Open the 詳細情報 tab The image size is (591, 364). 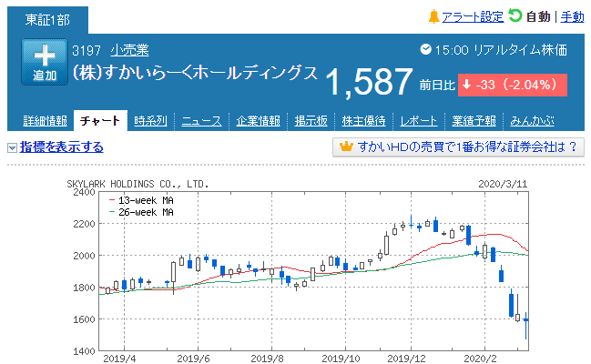point(45,121)
